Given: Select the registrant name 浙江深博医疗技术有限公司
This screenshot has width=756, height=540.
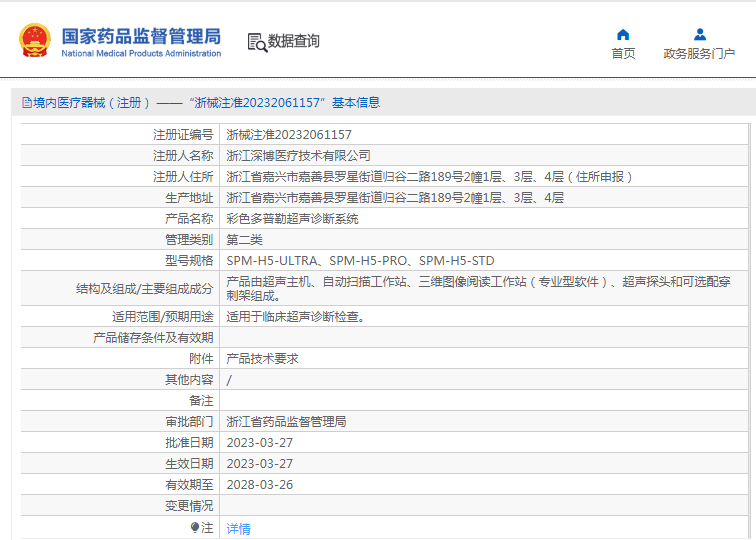Looking at the screenshot, I should [x=298, y=156].
